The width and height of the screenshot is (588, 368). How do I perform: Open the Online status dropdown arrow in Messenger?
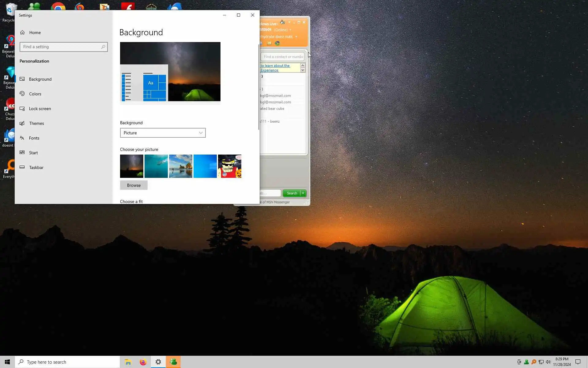tap(290, 30)
